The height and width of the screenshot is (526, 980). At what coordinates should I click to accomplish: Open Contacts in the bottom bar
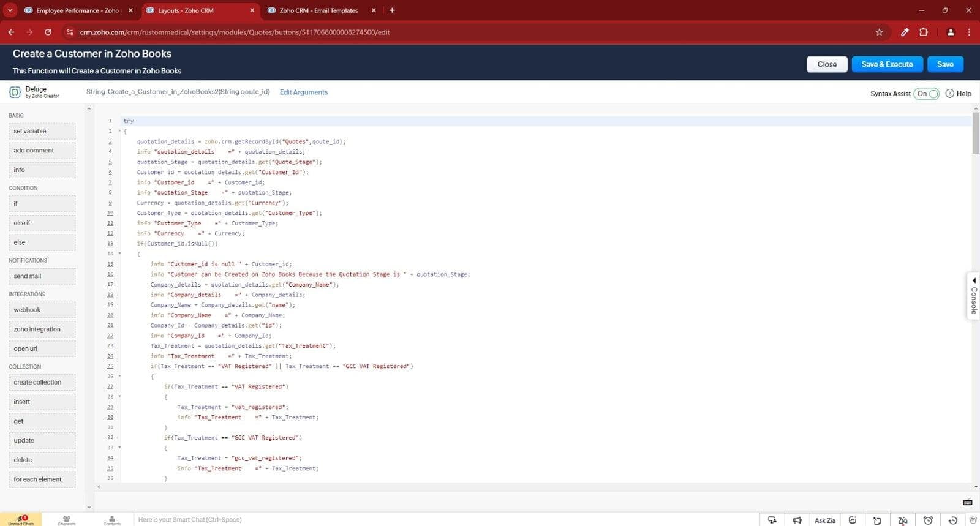pyautogui.click(x=112, y=519)
